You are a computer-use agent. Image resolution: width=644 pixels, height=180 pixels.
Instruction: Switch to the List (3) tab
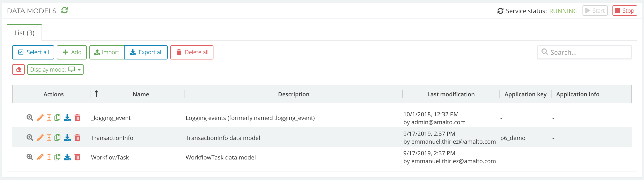[24, 32]
